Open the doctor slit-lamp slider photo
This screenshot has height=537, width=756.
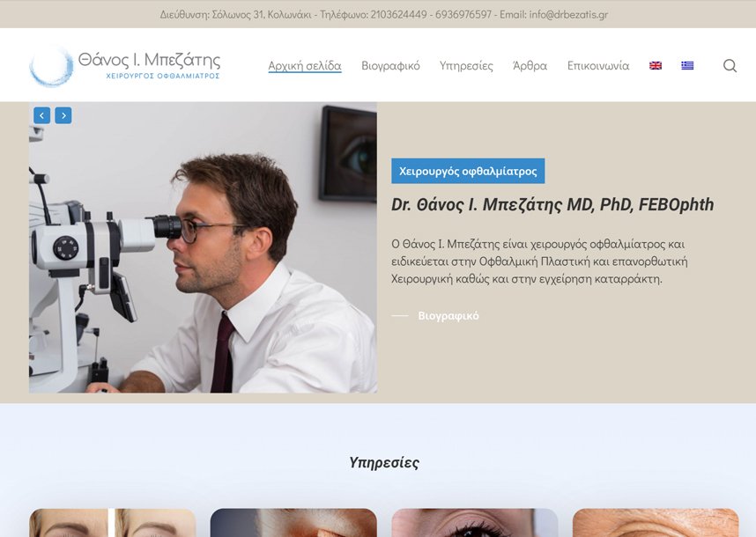[x=203, y=247]
